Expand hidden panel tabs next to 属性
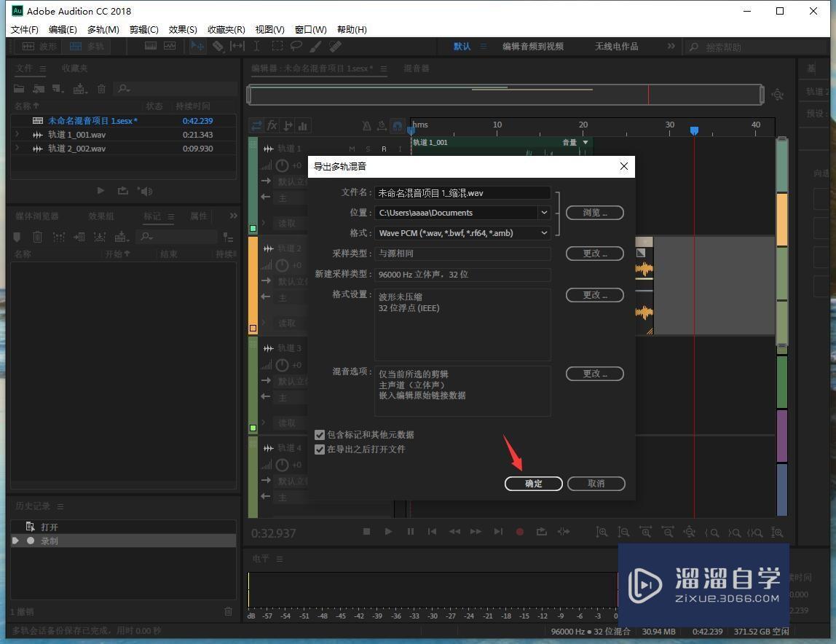Screen dimensions: 836x644 pyautogui.click(x=233, y=216)
